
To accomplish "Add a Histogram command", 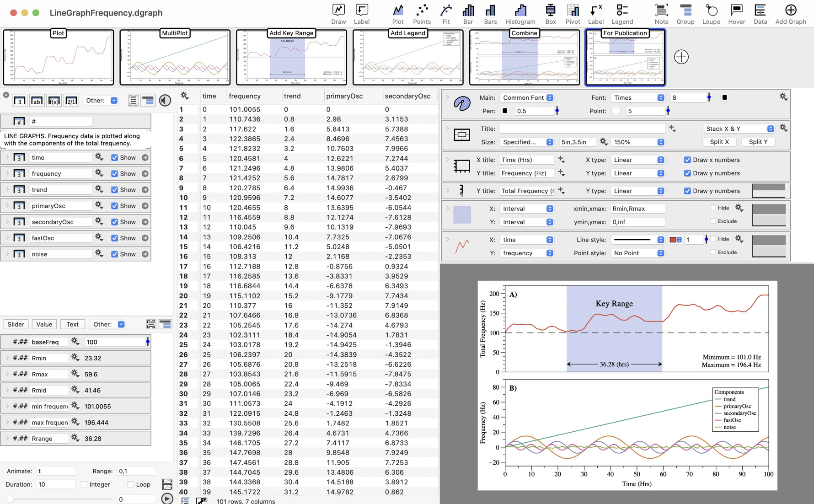I will point(520,14).
